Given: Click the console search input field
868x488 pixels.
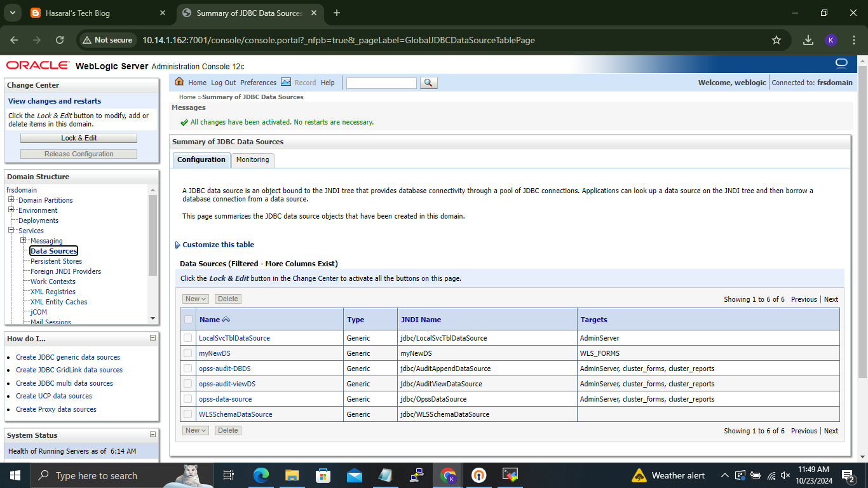Looking at the screenshot, I should point(381,83).
